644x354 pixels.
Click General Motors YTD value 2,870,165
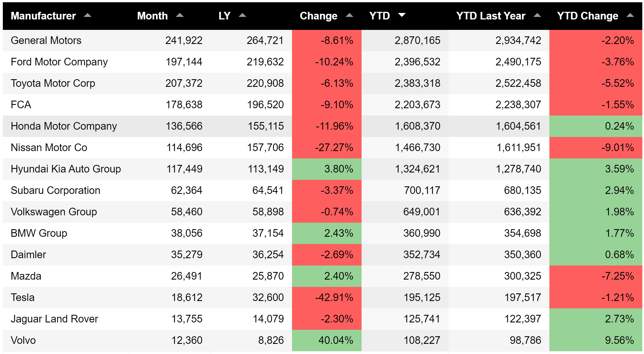tap(417, 40)
